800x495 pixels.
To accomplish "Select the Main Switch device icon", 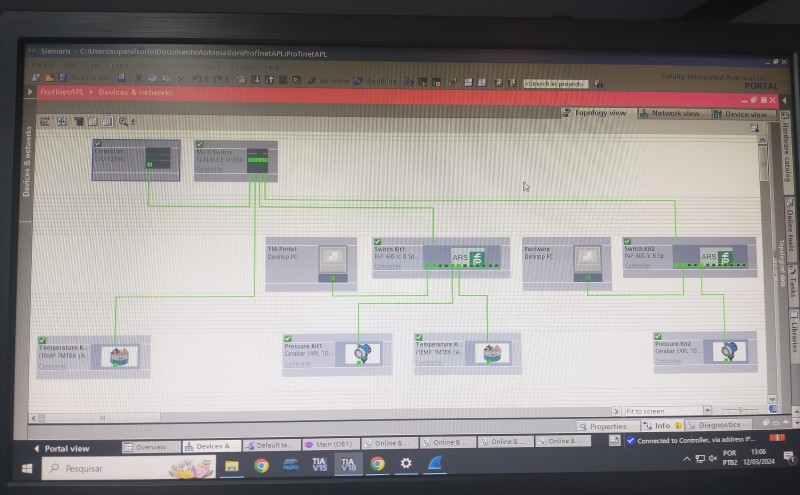I will (x=258, y=158).
